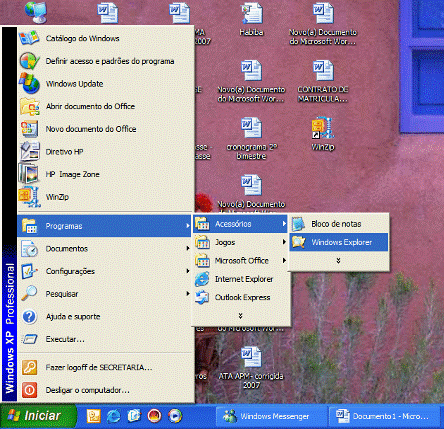Image resolution: width=444 pixels, height=429 pixels.
Task: Click the Jogos folder icon
Action: pyautogui.click(x=202, y=242)
